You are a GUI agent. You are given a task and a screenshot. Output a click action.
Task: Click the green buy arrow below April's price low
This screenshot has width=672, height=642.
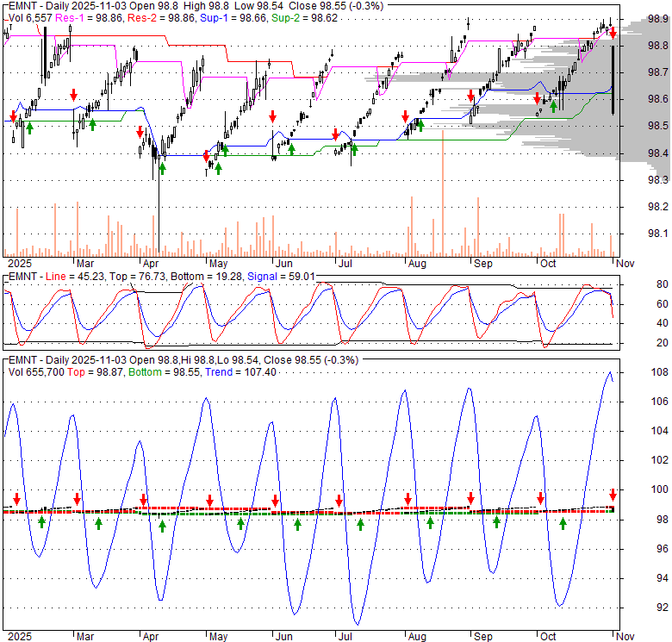pos(162,167)
